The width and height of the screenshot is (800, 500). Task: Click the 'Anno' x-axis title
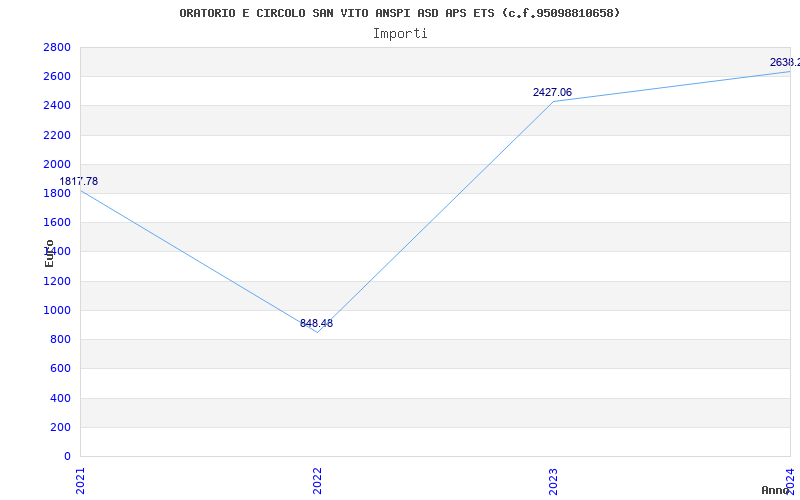click(775, 490)
